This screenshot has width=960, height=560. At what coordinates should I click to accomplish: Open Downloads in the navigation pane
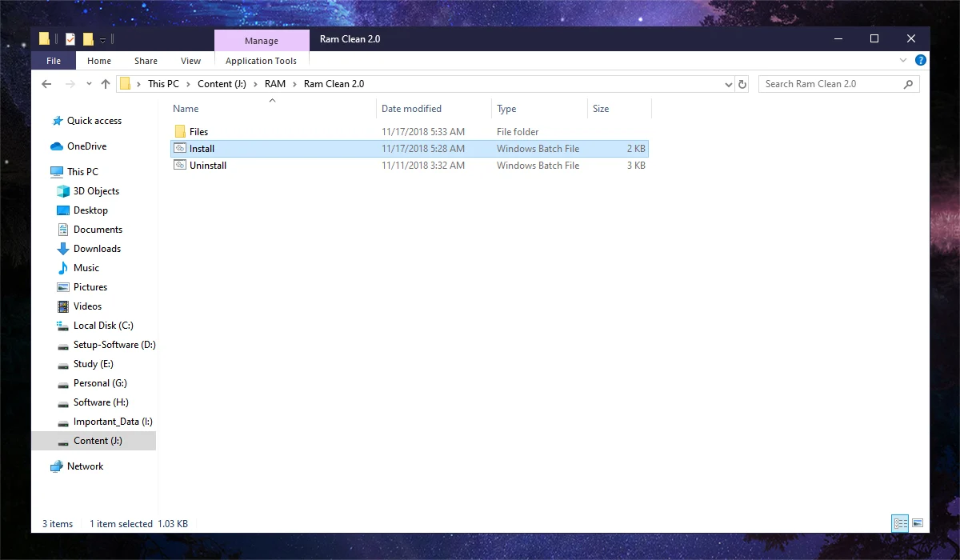click(x=97, y=249)
